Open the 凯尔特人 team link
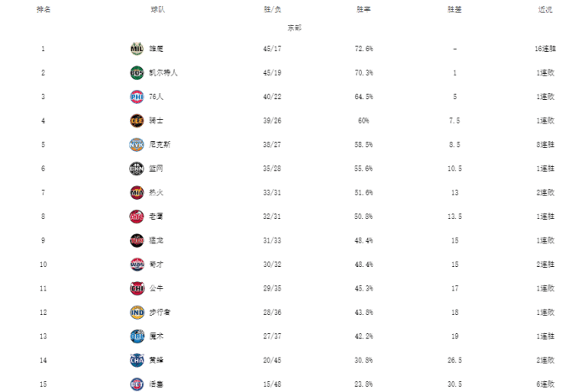This screenshot has height=392, width=588. [x=163, y=73]
